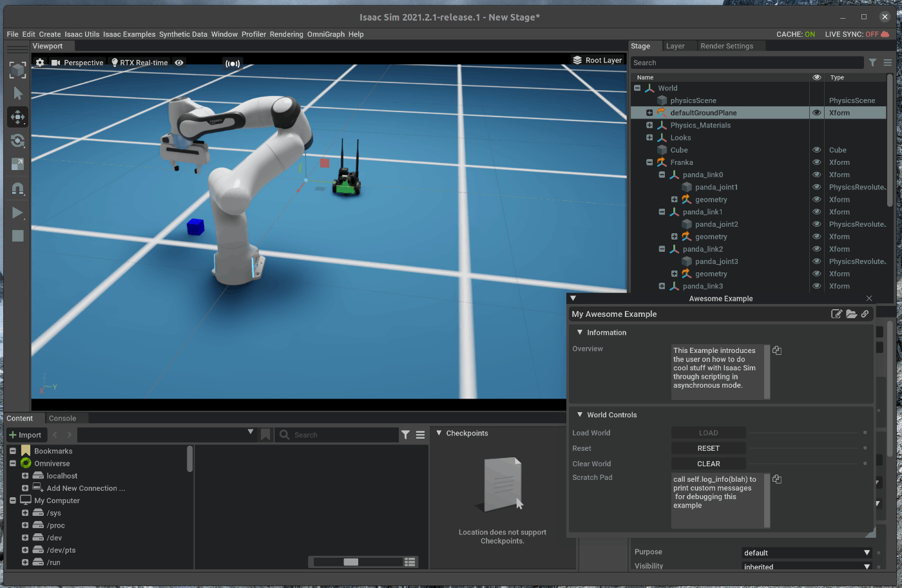Expand the defaultGroundPlane node
The image size is (902, 588).
[649, 113]
